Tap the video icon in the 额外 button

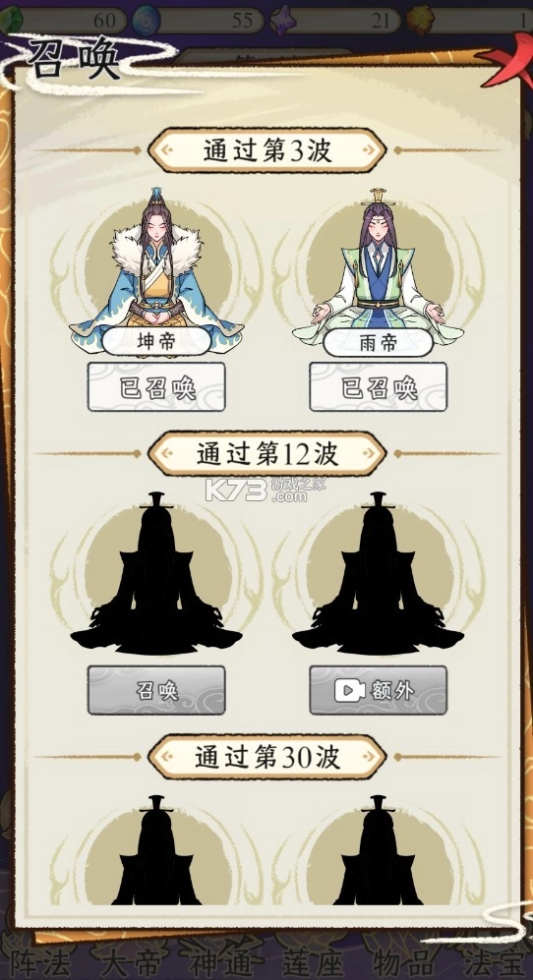click(x=350, y=690)
